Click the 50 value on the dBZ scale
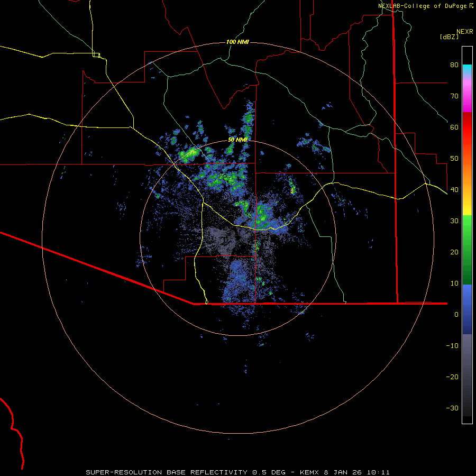476x476 pixels. coord(454,159)
